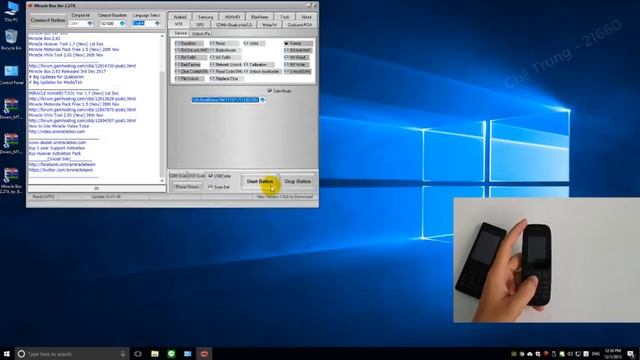The width and height of the screenshot is (640, 360).
Task: Switch to the Samsung tab
Action: coord(205,17)
